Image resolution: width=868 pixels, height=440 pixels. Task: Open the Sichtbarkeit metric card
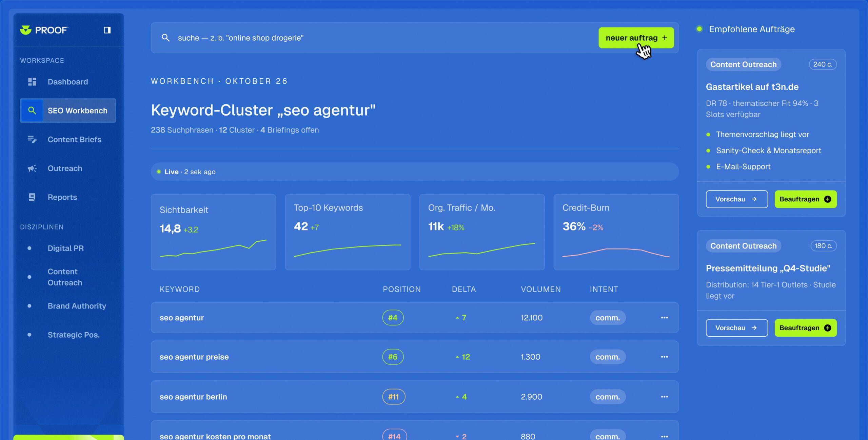pyautogui.click(x=213, y=232)
